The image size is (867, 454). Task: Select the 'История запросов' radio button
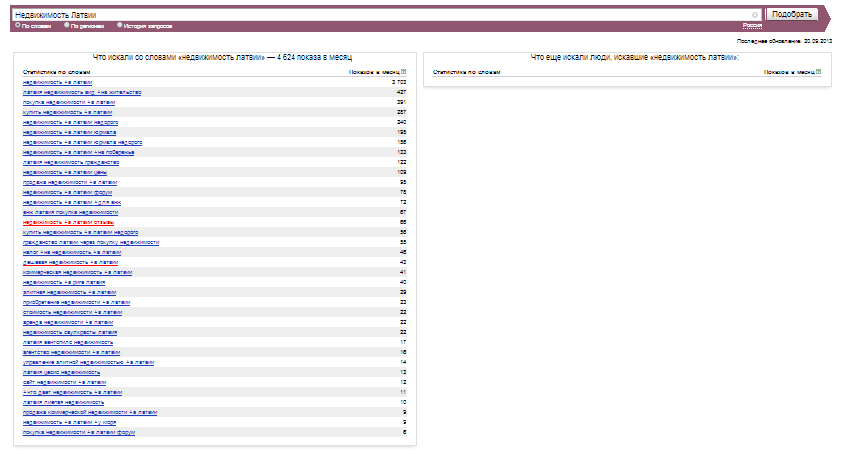119,25
